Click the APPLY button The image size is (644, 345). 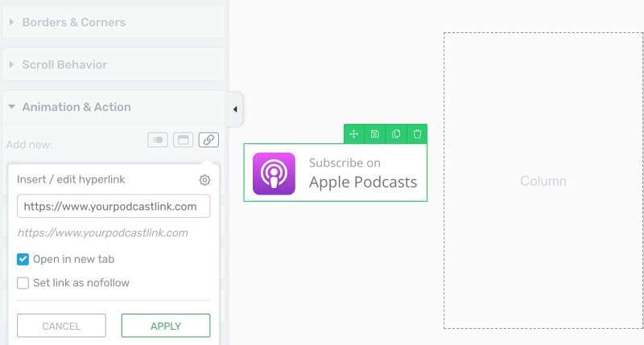click(x=166, y=326)
